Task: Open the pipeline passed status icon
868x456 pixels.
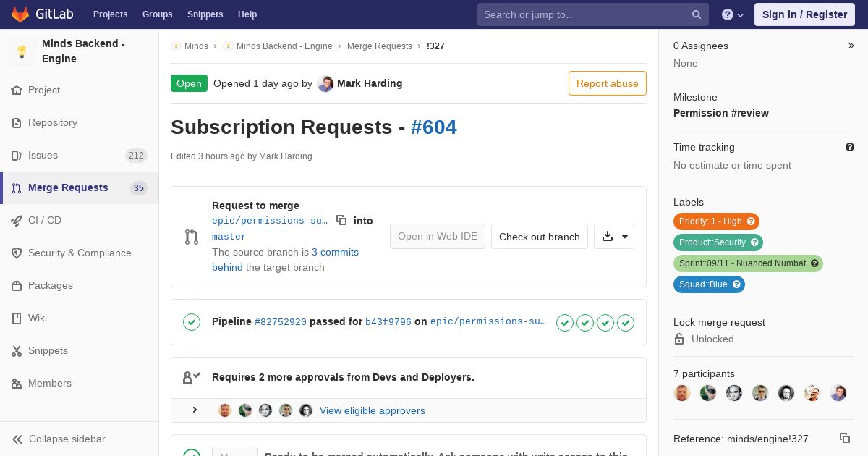Action: coord(192,321)
